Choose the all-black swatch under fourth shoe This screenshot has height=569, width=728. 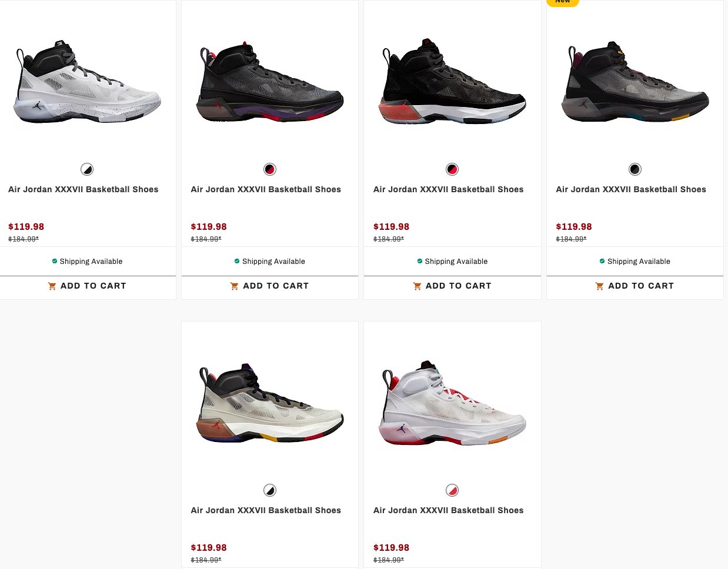(x=635, y=169)
